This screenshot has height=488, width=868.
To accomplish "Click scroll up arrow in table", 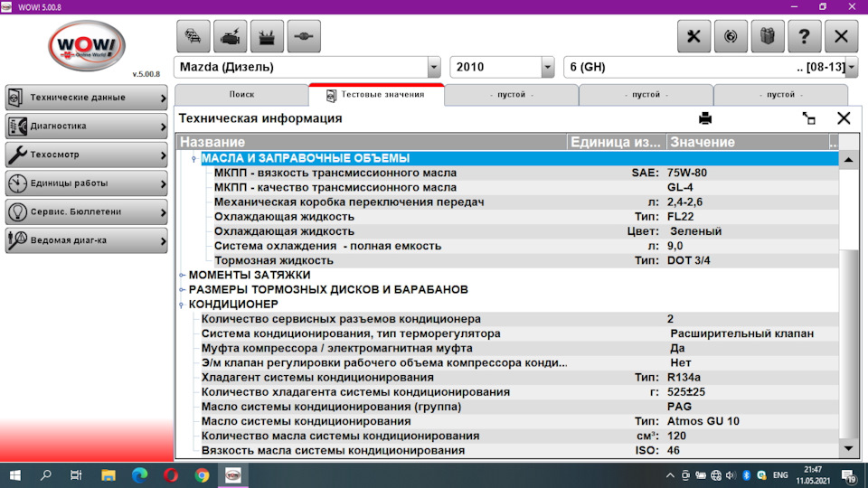I will coord(849,160).
